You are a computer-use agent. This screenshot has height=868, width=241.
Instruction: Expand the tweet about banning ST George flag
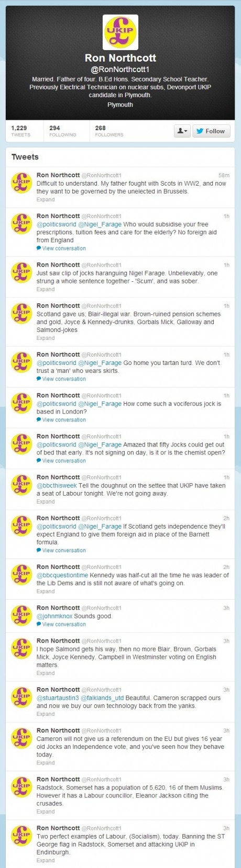tap(46, 861)
